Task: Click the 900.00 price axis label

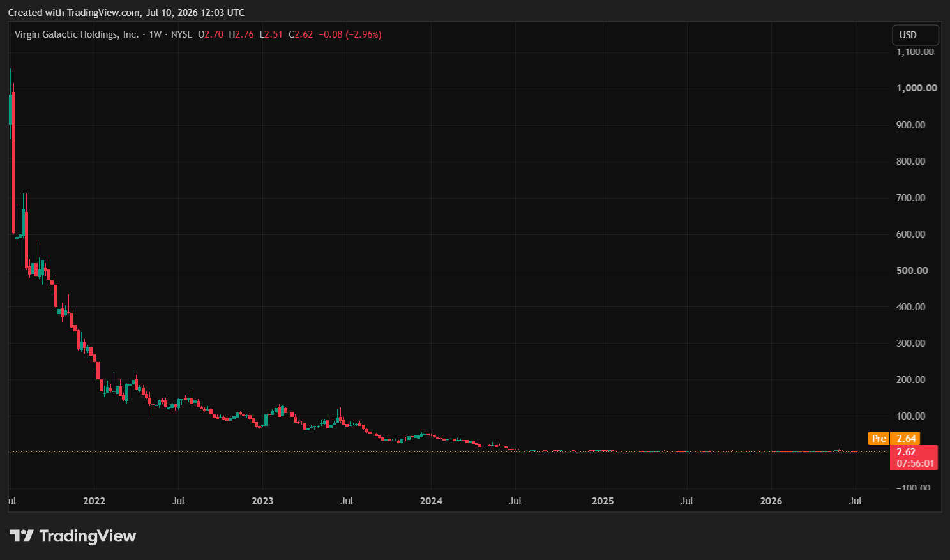Action: click(x=911, y=125)
